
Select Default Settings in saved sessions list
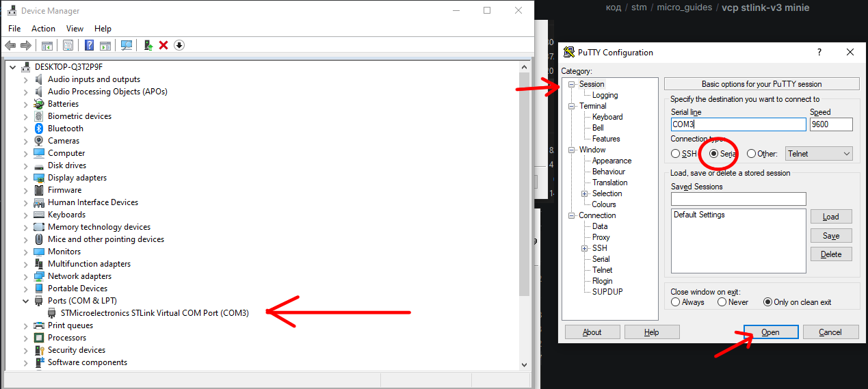pos(699,215)
